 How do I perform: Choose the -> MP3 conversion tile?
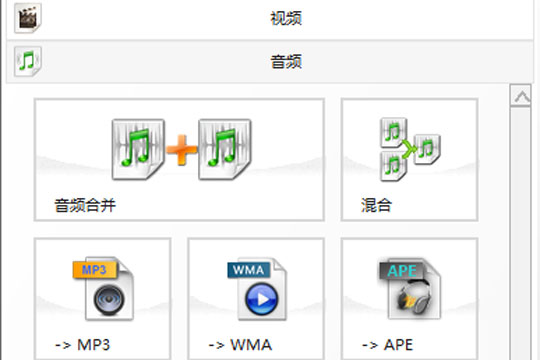102,299
